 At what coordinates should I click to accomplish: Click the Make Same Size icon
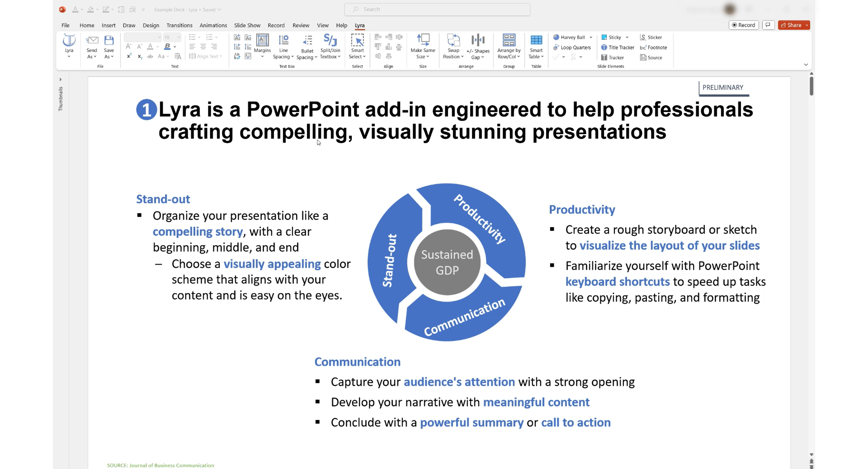(x=423, y=40)
